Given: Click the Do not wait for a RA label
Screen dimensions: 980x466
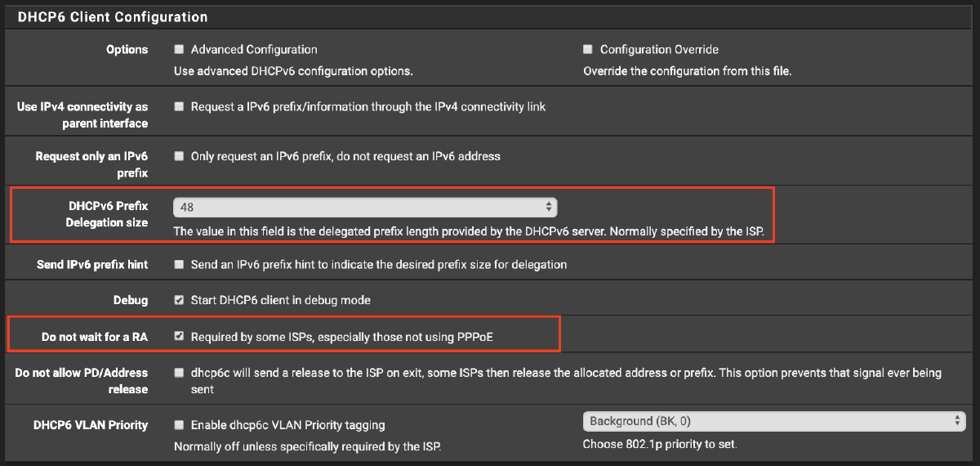Looking at the screenshot, I should point(95,337).
